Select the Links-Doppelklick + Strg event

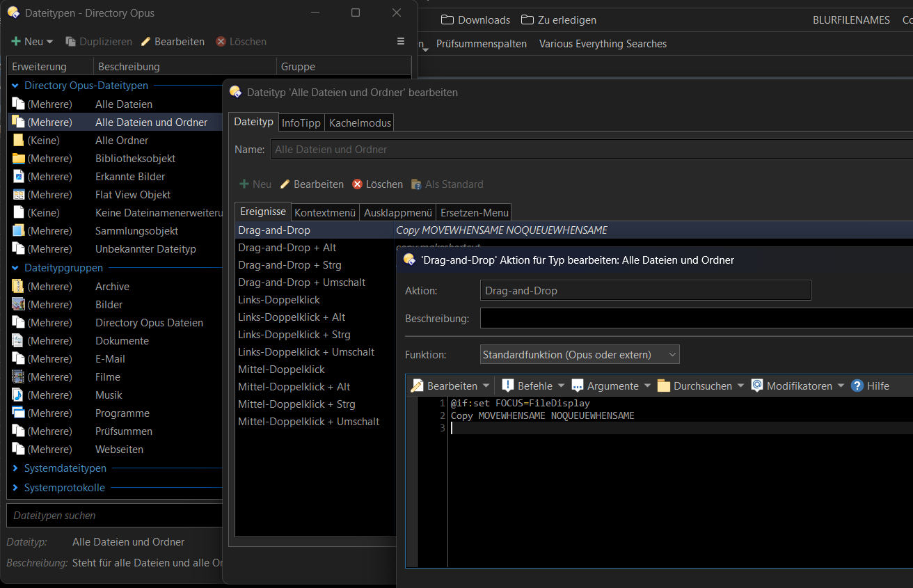(x=315, y=334)
